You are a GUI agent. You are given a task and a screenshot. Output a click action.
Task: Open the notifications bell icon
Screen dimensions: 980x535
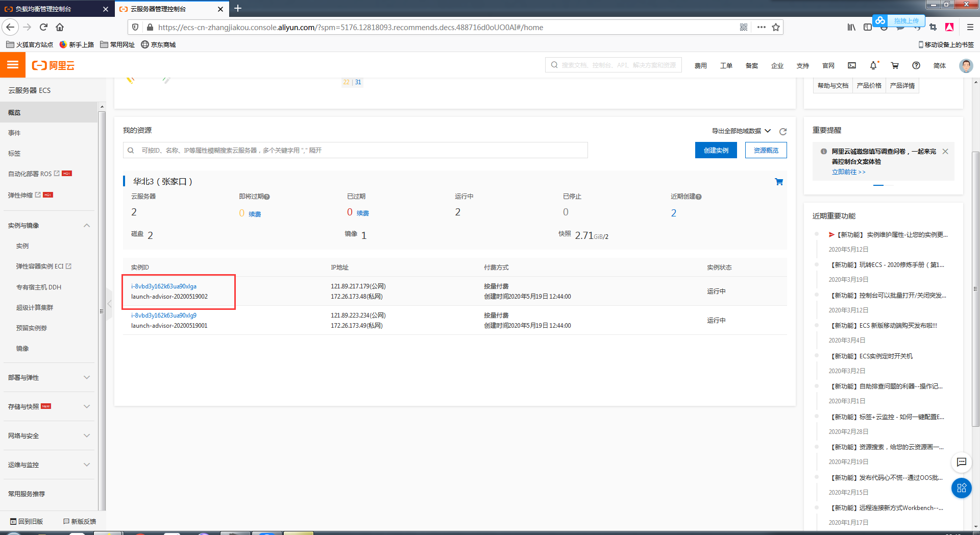pos(873,65)
